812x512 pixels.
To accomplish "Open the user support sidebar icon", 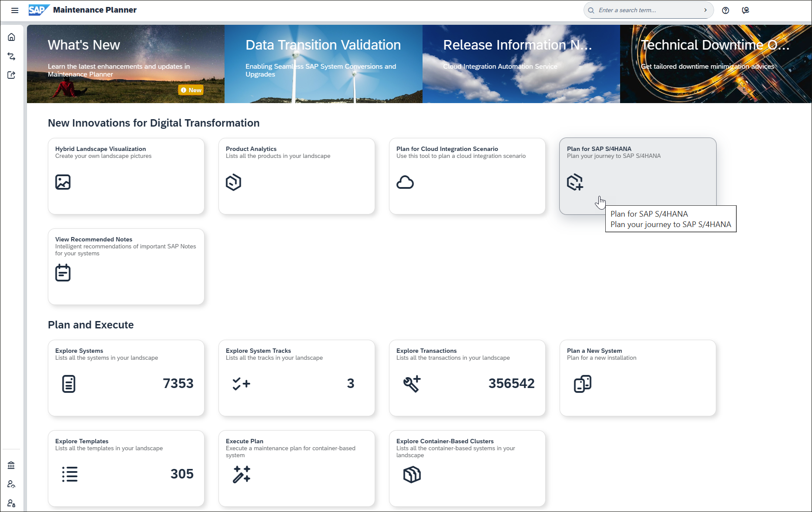I will (11, 484).
